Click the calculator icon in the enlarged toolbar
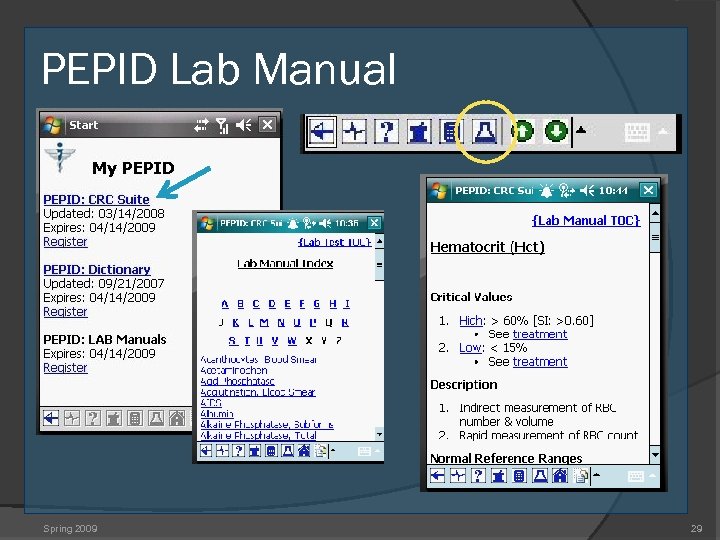The width and height of the screenshot is (720, 540). pos(450,132)
